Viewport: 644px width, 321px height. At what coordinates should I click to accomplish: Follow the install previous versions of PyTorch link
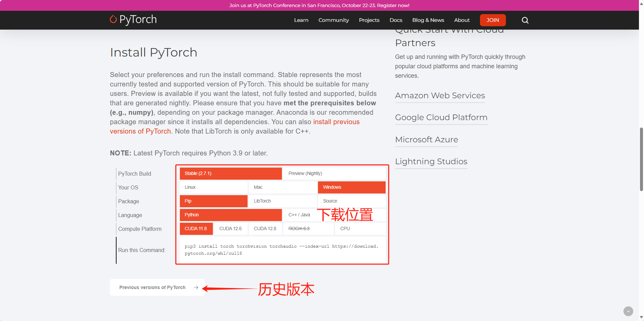coord(235,127)
